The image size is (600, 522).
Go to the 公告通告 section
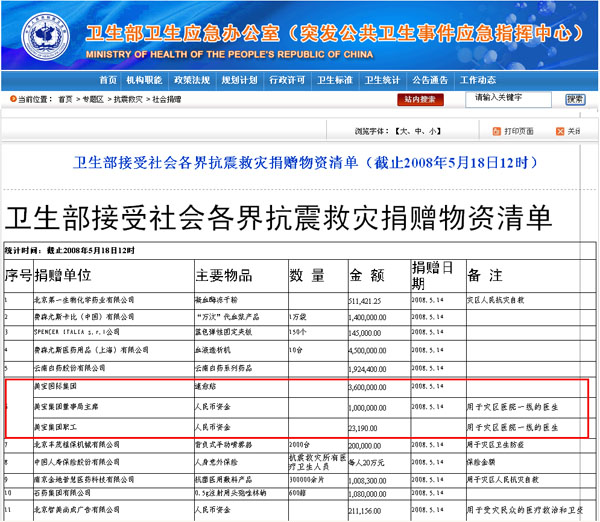[x=430, y=80]
